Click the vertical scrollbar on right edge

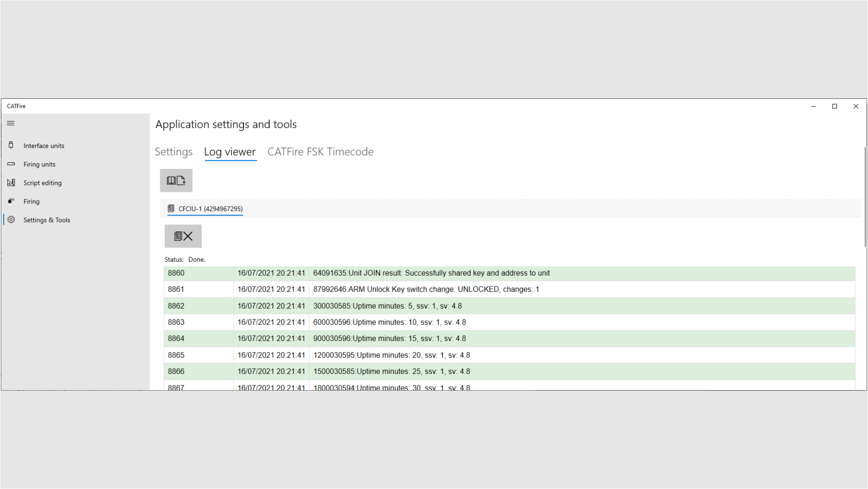click(865, 197)
